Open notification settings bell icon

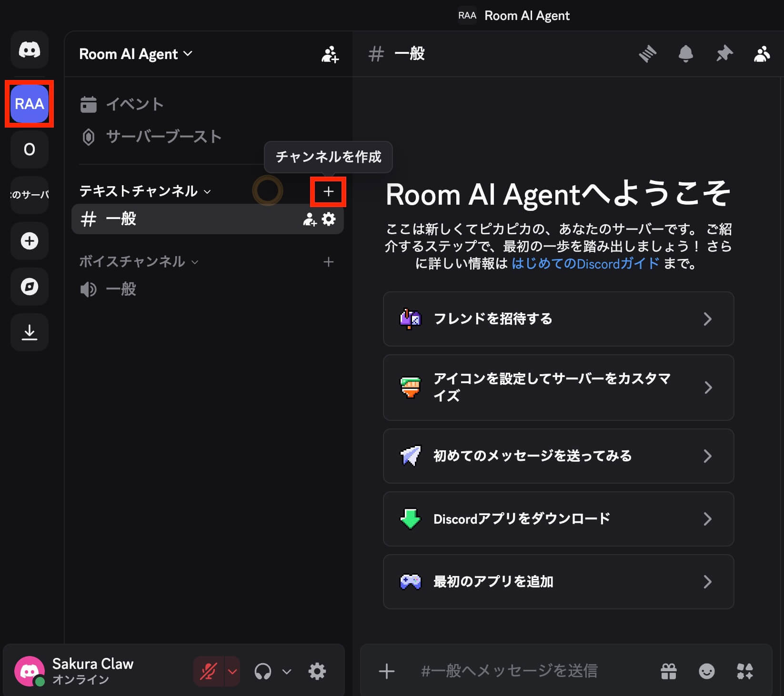[x=685, y=54]
